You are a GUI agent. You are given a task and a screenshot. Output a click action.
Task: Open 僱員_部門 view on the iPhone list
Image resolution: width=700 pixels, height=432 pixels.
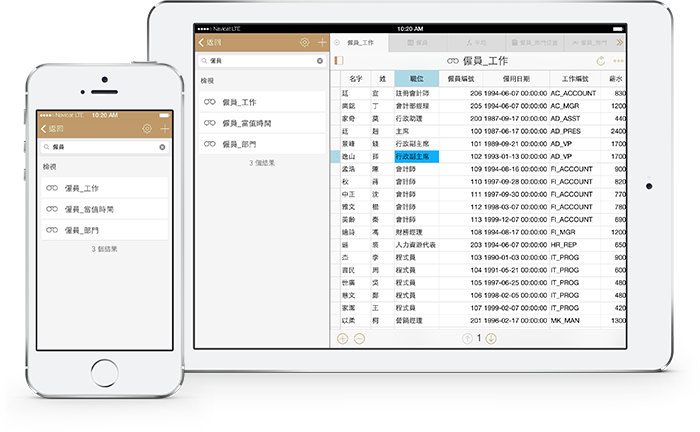(104, 230)
